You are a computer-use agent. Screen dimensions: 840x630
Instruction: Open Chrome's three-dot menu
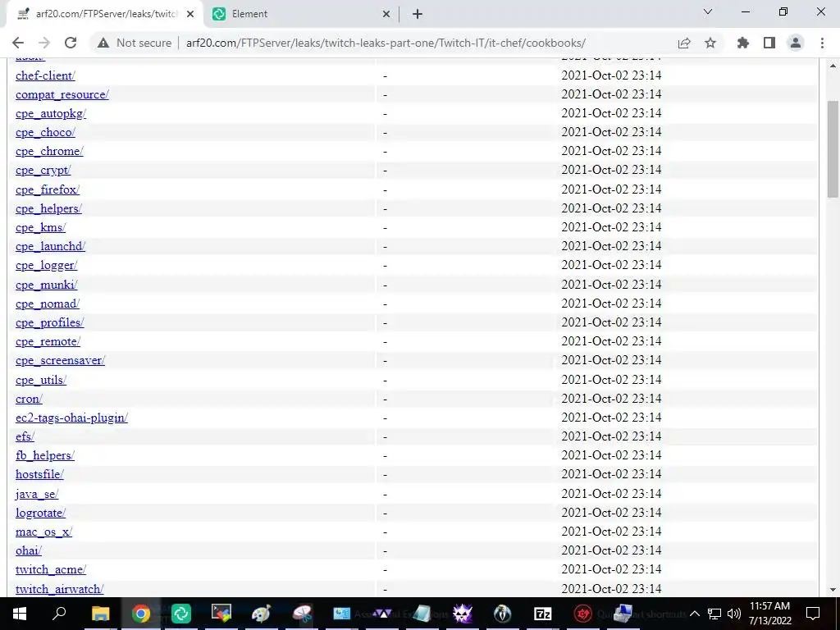(x=822, y=43)
